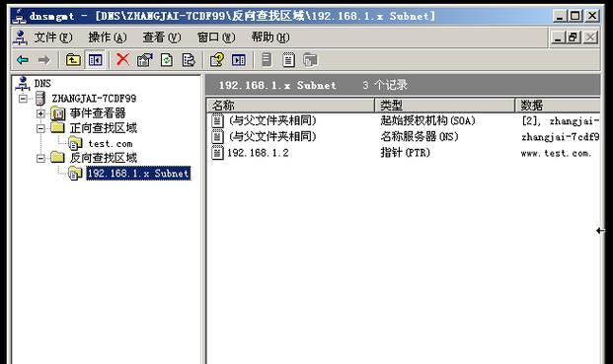Screen dimensions: 613x364
Task: Click the Help question mark icon
Action: click(217, 60)
